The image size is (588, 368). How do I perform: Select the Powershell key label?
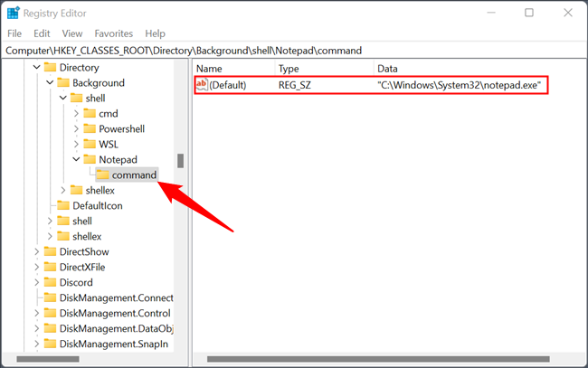pyautogui.click(x=121, y=129)
